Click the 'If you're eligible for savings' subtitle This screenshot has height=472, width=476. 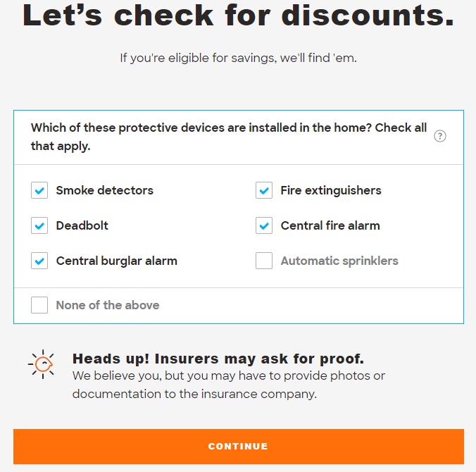click(238, 58)
